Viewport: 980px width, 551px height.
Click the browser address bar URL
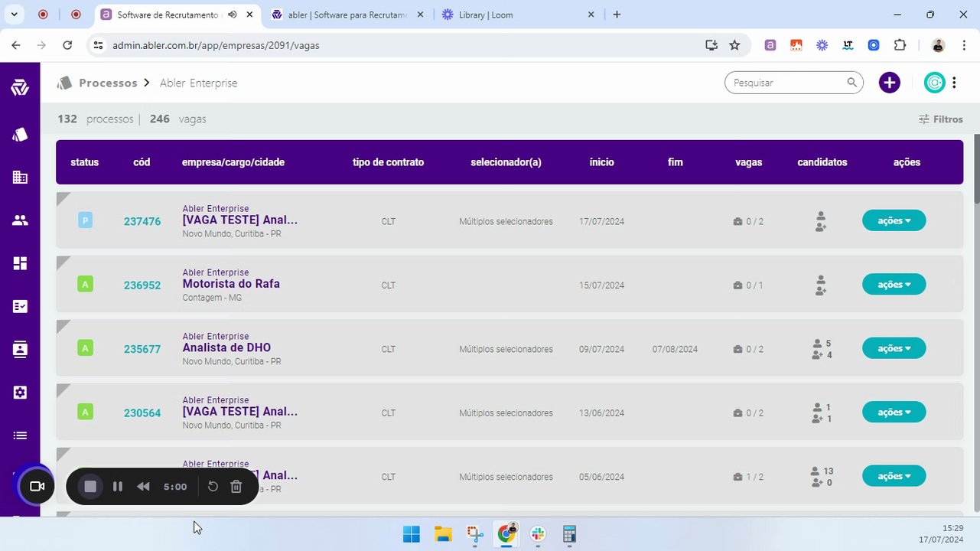[216, 45]
